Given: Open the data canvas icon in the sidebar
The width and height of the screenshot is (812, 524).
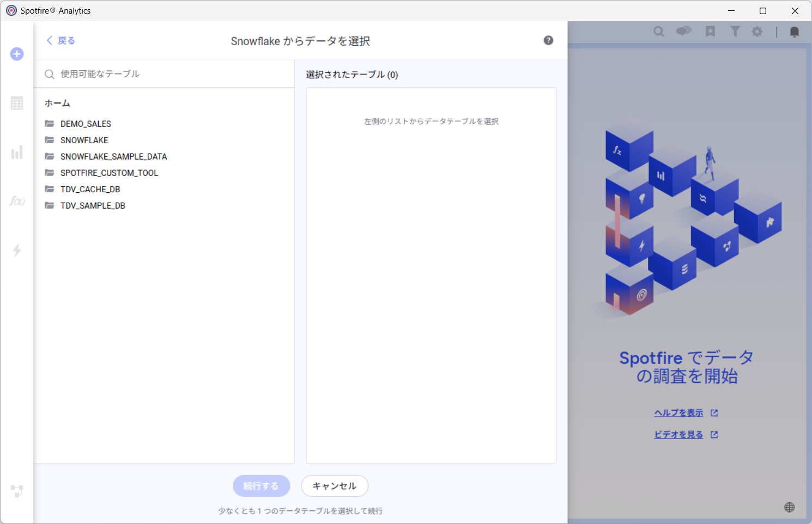Looking at the screenshot, I should (x=17, y=491).
